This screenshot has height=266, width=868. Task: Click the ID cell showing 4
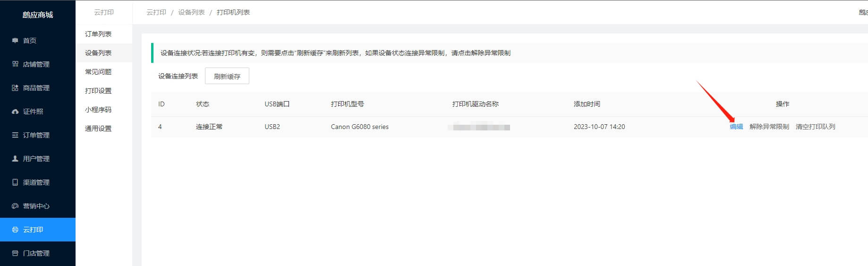(160, 127)
